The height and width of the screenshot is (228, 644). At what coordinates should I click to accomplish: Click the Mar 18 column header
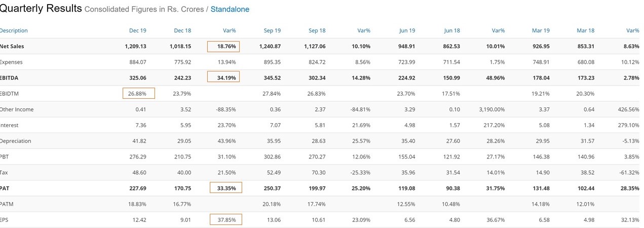pos(586,30)
